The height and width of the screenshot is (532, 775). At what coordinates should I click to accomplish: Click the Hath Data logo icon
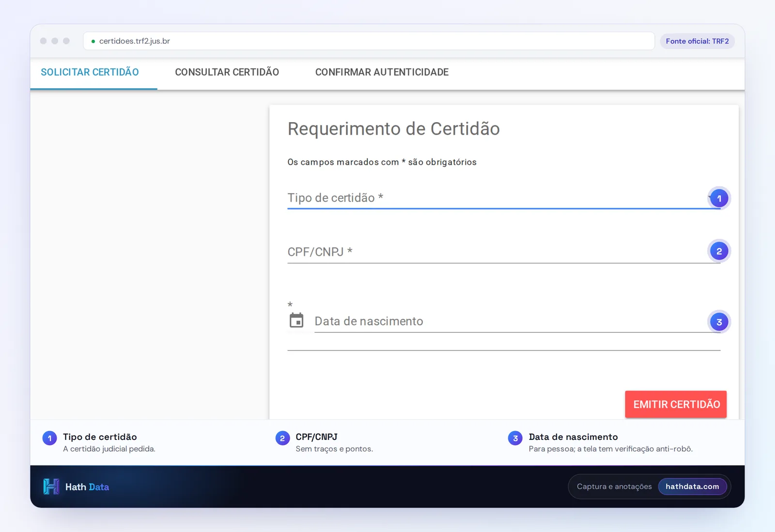point(51,486)
